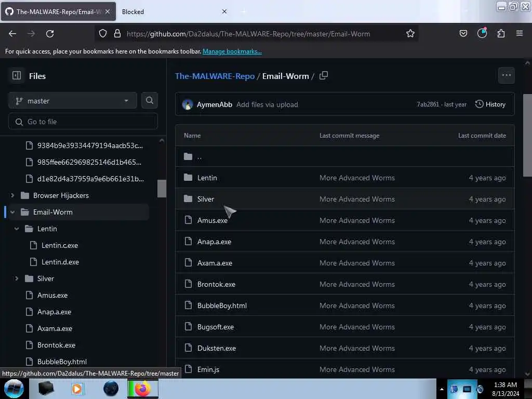Reload the current GitHub page

[50, 34]
